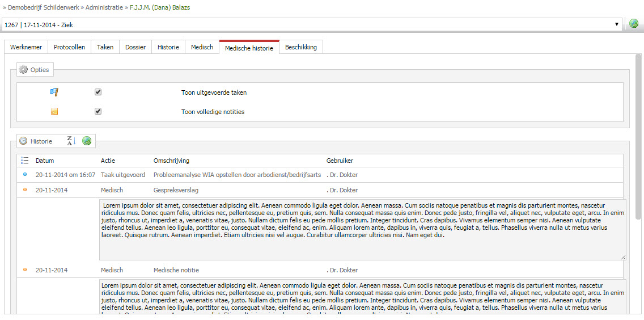Refresh history using globe icon next to sort
The height and width of the screenshot is (320, 644).
[x=87, y=141]
